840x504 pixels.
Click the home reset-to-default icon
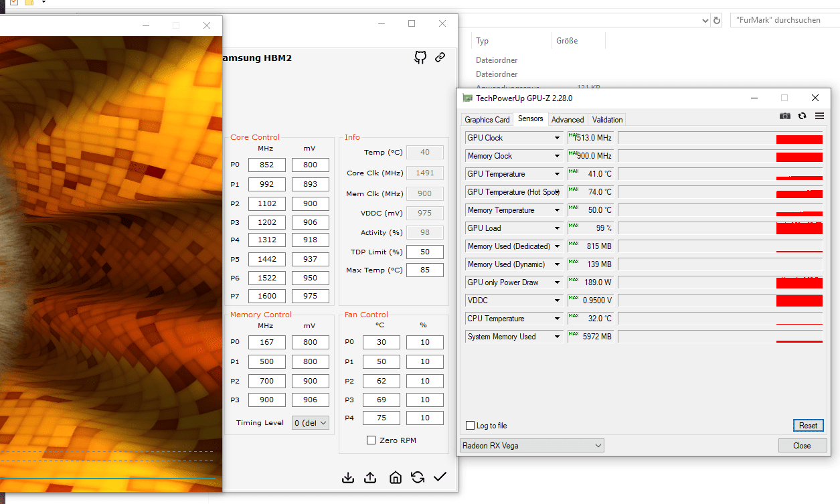click(x=396, y=477)
